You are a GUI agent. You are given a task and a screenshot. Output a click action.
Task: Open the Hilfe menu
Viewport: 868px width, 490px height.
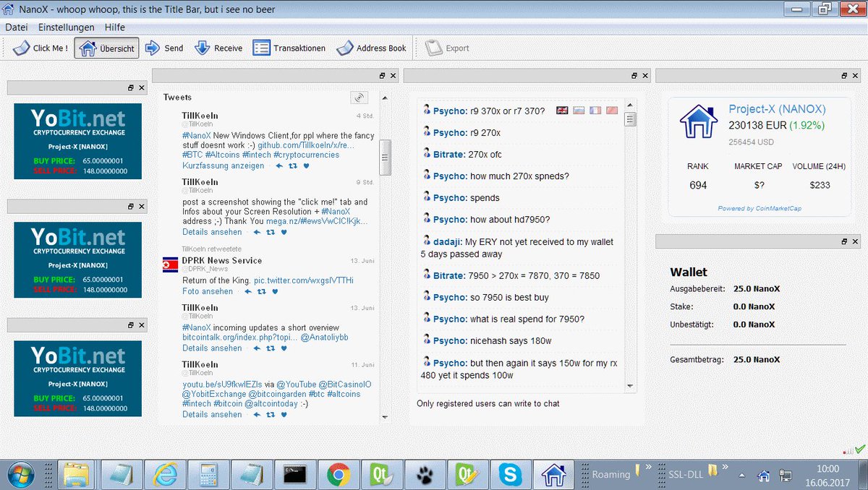114,27
